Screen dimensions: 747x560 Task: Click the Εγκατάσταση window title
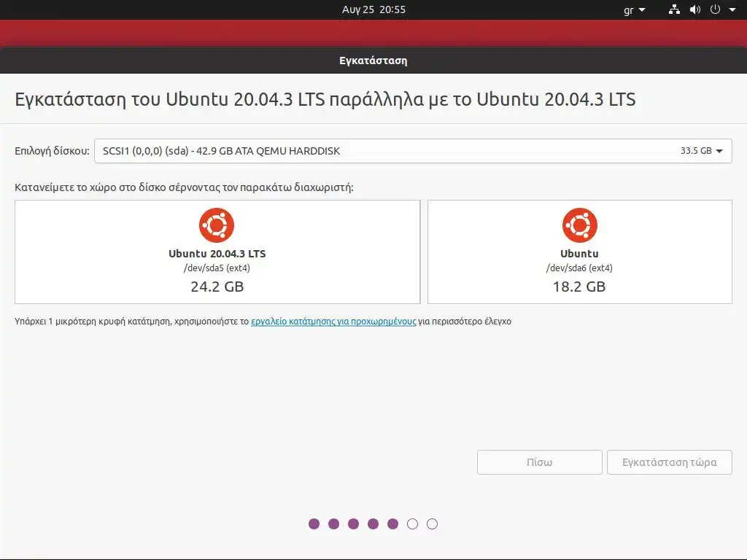coord(373,61)
